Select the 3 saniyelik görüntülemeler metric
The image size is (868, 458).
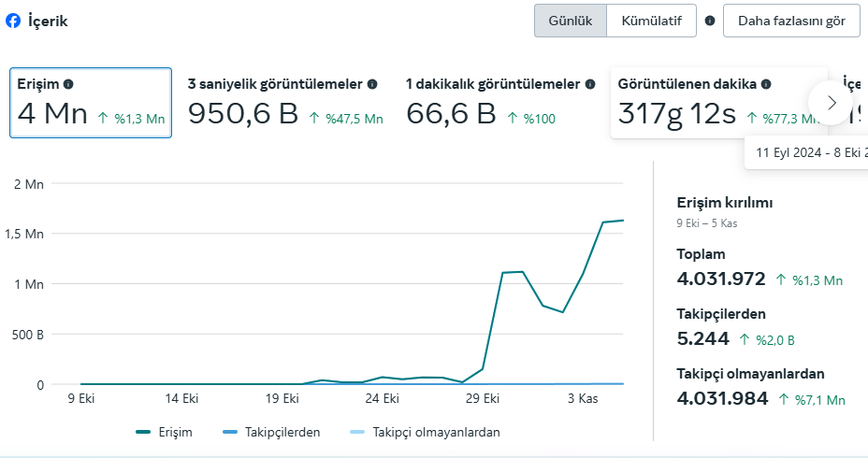click(x=285, y=103)
